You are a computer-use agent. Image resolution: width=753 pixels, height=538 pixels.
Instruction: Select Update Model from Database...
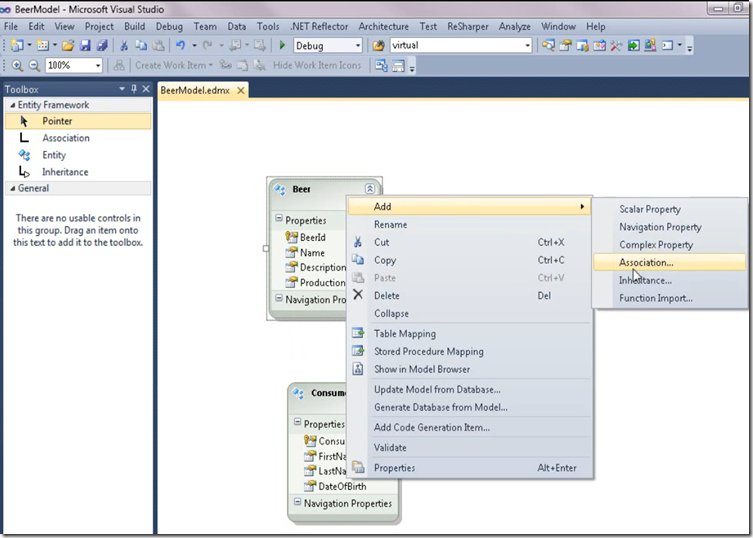(x=470, y=389)
